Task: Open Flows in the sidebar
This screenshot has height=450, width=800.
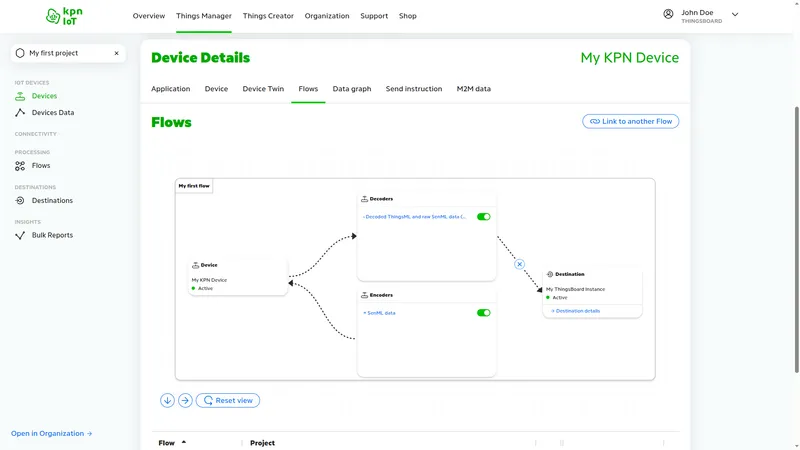Action: (41, 166)
